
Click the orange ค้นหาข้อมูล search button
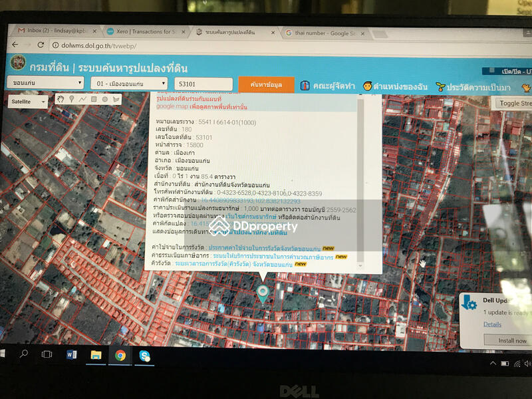(x=266, y=84)
